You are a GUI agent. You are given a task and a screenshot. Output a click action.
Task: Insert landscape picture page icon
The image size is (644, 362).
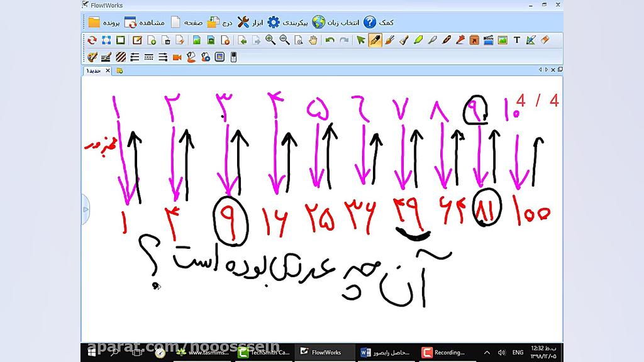(197, 40)
